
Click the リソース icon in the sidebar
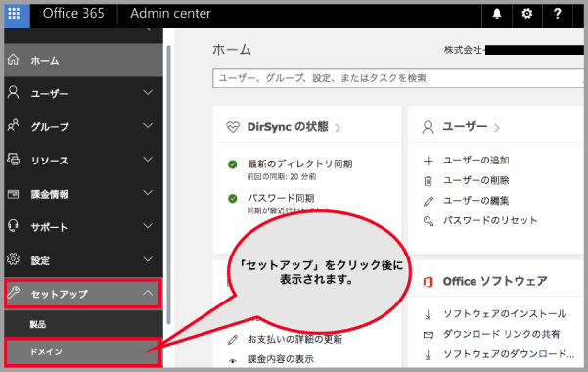coord(14,160)
